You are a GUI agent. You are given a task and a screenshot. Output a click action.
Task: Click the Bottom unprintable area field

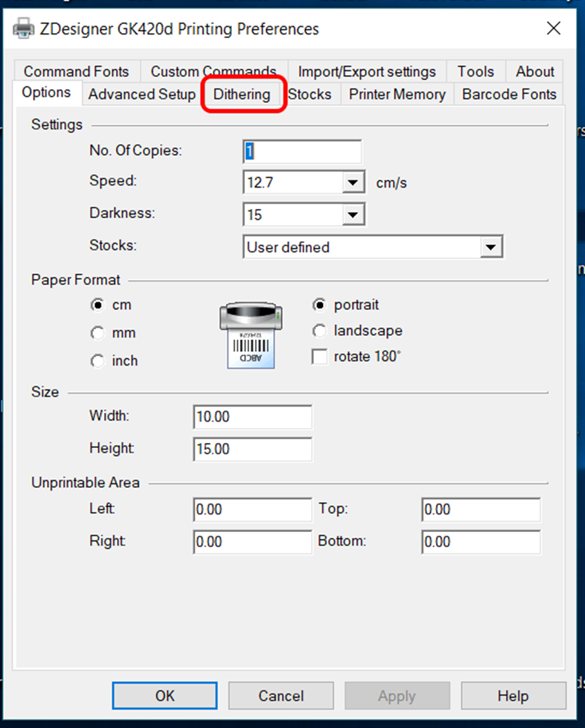coord(481,542)
